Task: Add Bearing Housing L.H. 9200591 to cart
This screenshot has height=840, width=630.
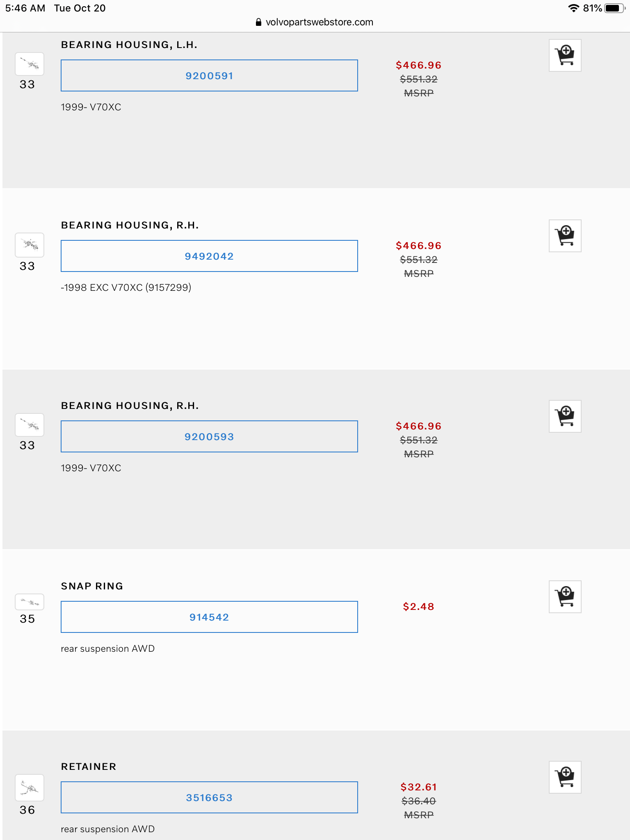Action: coord(565,55)
